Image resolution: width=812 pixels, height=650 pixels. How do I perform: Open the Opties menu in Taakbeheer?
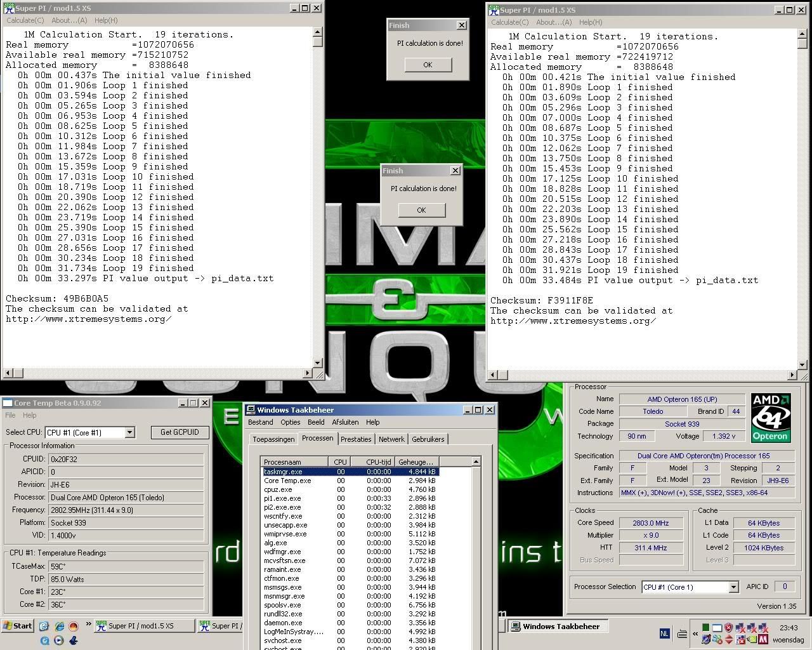pyautogui.click(x=291, y=422)
